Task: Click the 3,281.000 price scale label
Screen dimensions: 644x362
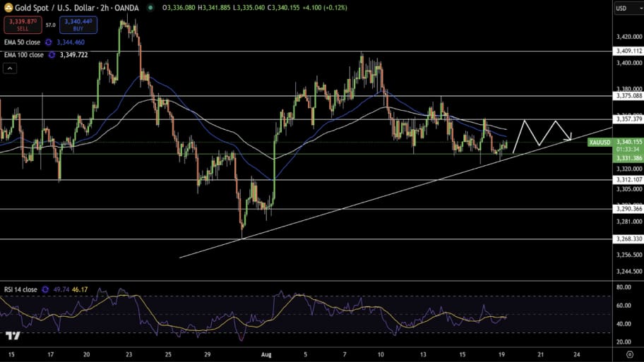Action: tap(628, 222)
